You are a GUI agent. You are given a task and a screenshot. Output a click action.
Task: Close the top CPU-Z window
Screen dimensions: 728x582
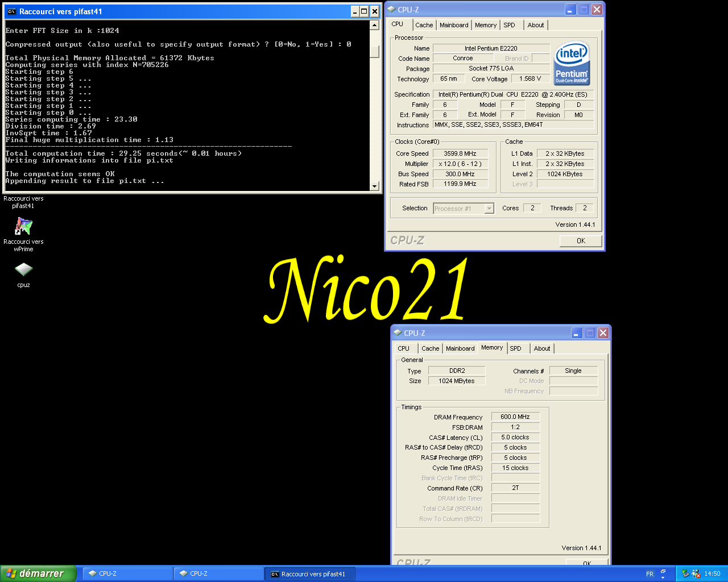[597, 10]
